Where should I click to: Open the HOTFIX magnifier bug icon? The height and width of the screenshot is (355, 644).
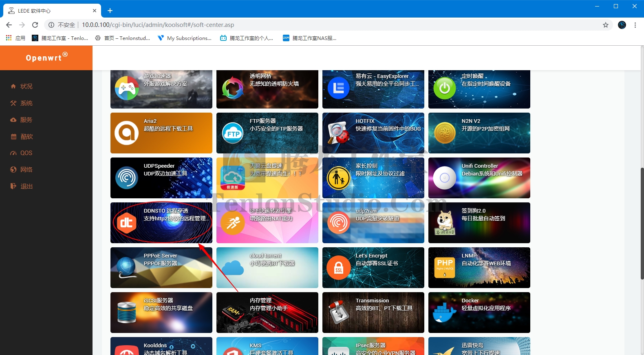point(339,133)
